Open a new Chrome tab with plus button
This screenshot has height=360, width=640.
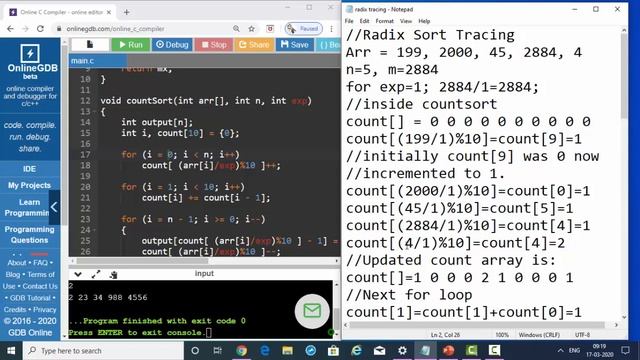click(x=127, y=12)
